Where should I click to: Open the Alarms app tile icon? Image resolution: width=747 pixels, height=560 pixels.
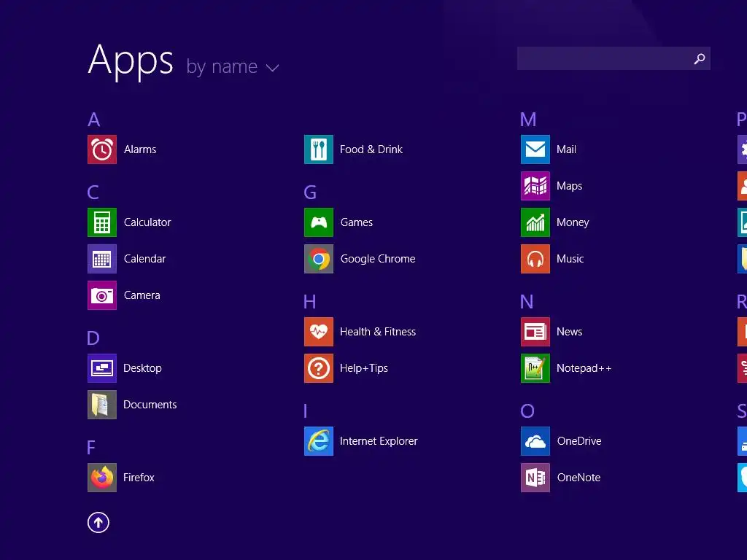point(102,149)
